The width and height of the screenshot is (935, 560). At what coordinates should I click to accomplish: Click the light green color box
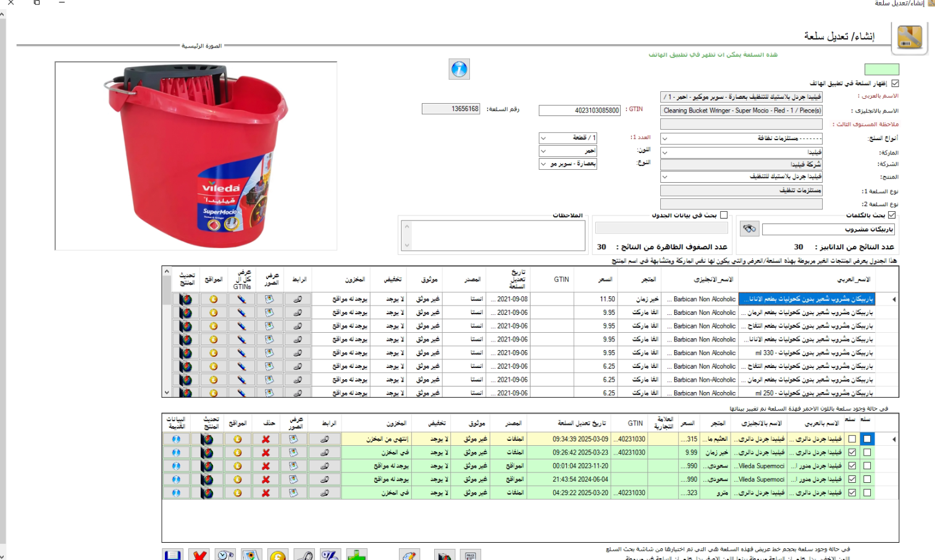tap(881, 69)
